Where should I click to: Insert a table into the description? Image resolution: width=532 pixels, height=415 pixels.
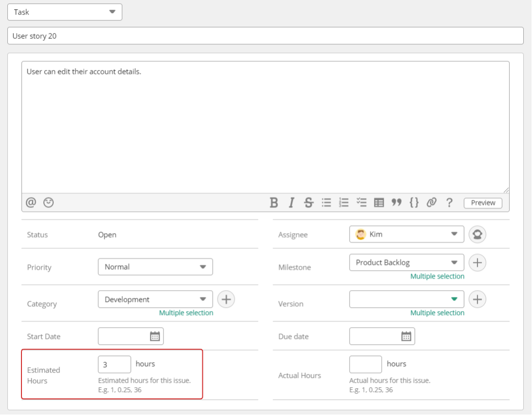click(x=379, y=202)
